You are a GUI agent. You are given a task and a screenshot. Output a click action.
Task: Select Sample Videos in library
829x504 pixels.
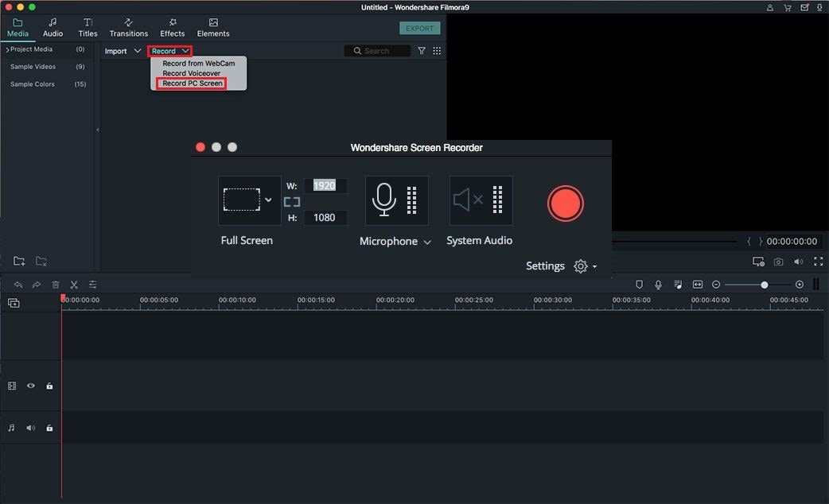(x=33, y=67)
